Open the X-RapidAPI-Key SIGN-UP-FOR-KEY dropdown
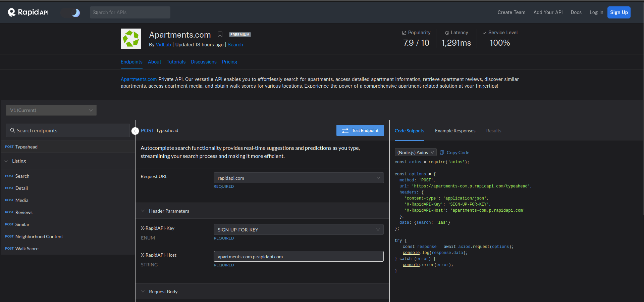Image resolution: width=644 pixels, height=302 pixels. [299, 230]
